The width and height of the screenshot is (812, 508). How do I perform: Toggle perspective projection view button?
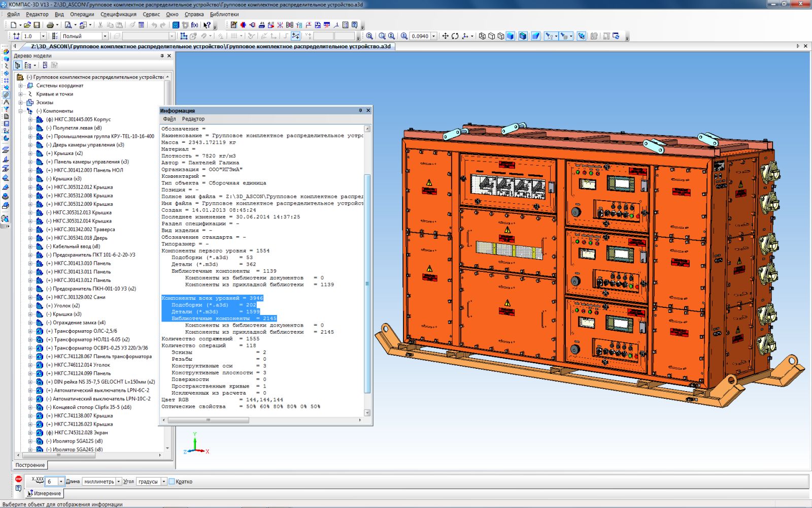[535, 36]
